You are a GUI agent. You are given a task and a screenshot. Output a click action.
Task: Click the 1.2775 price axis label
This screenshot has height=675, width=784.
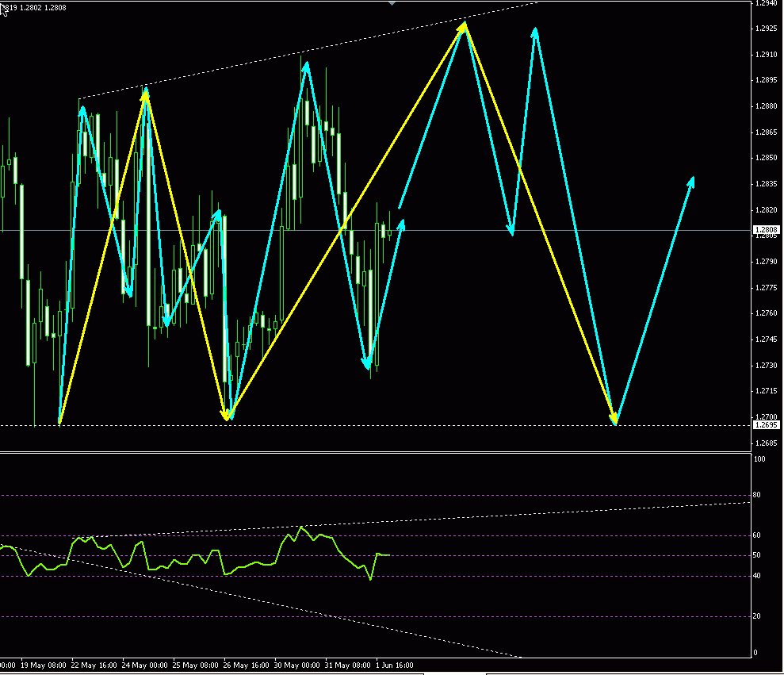[767, 288]
